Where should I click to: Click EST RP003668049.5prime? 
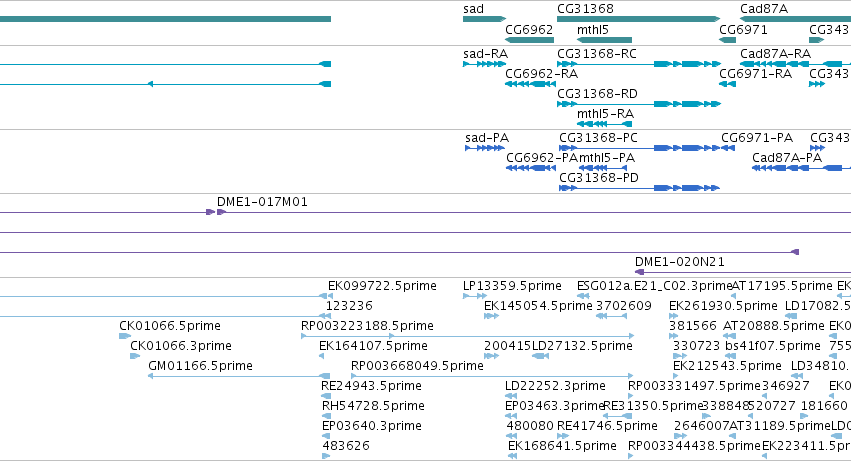[x=417, y=367]
